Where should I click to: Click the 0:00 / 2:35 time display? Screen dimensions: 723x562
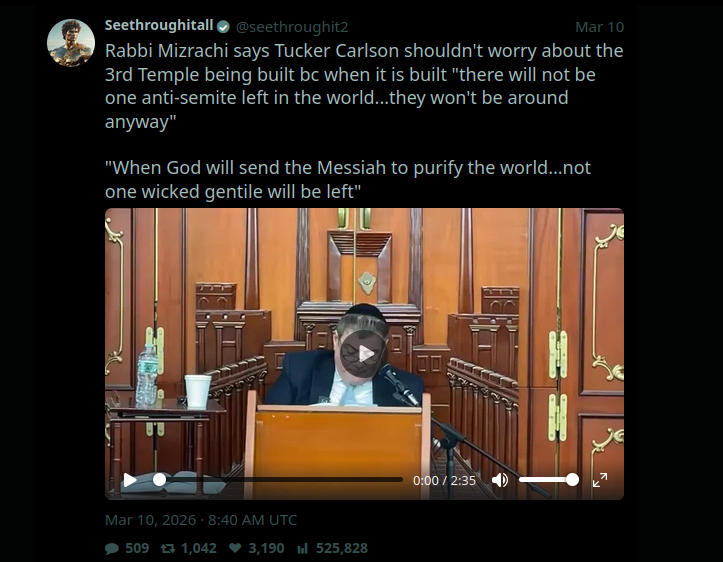tap(444, 480)
